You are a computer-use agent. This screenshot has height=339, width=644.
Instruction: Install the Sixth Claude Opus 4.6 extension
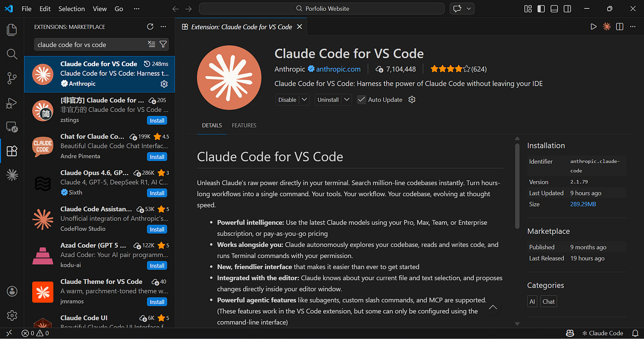coord(157,193)
